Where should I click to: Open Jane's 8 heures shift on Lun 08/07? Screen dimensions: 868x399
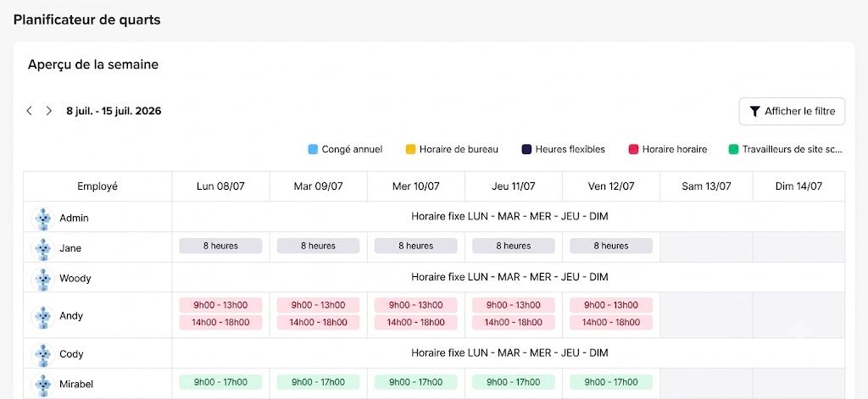(x=220, y=246)
